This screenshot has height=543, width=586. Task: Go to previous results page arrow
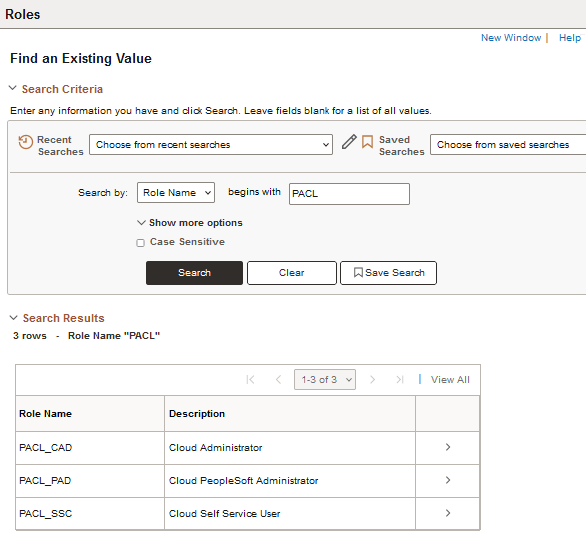(278, 380)
